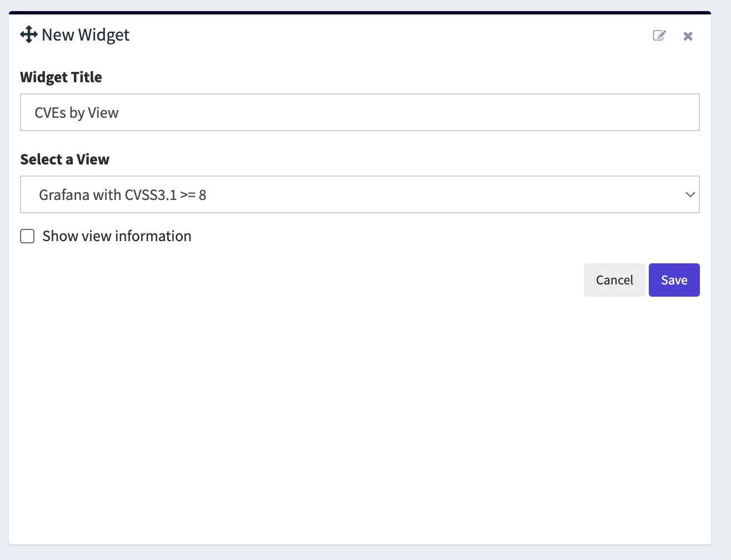Click the edit widget pencil icon
Screen dimensions: 731x560
click(x=659, y=36)
